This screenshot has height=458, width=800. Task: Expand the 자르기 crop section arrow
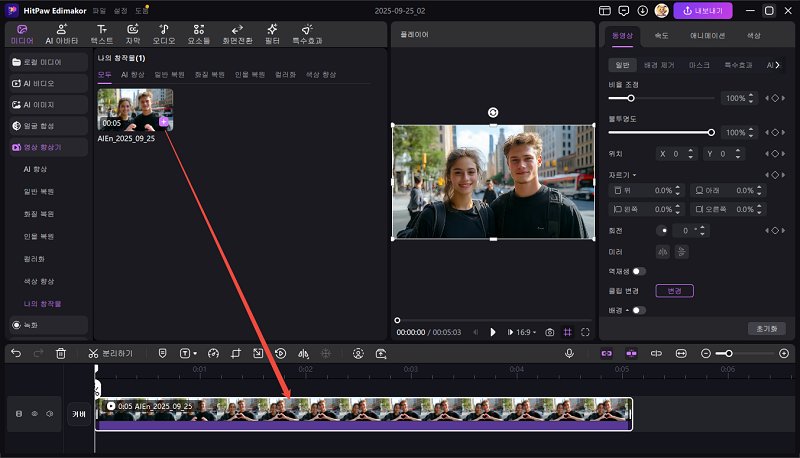(634, 175)
